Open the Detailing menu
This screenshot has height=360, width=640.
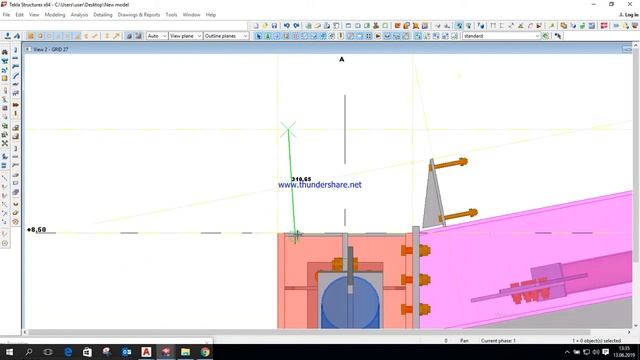(103, 15)
